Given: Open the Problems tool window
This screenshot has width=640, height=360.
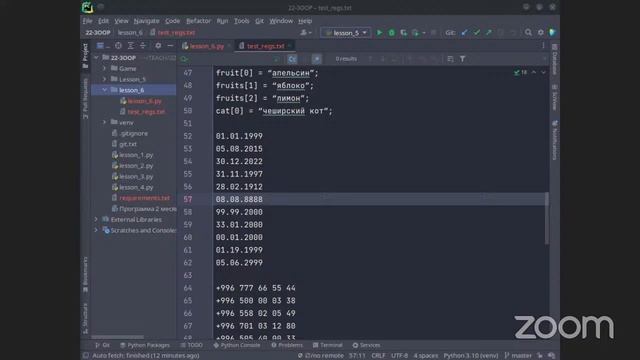Looking at the screenshot, I should [x=287, y=345].
